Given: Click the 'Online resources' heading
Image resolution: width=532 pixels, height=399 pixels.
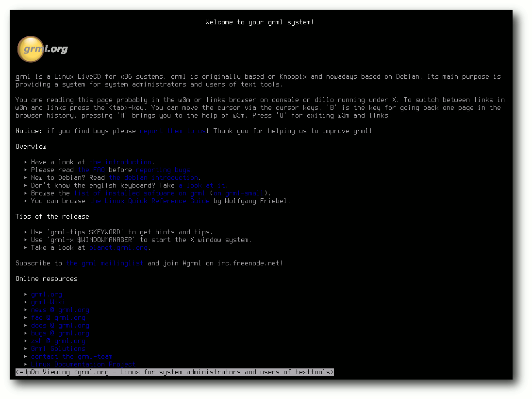Looking at the screenshot, I should pyautogui.click(x=47, y=279).
